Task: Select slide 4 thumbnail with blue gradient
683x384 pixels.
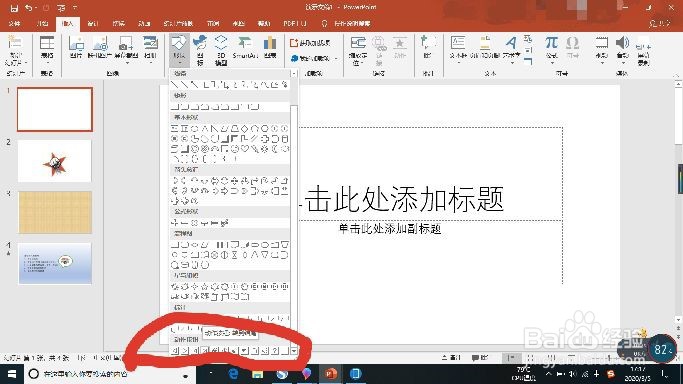Action: click(x=55, y=263)
